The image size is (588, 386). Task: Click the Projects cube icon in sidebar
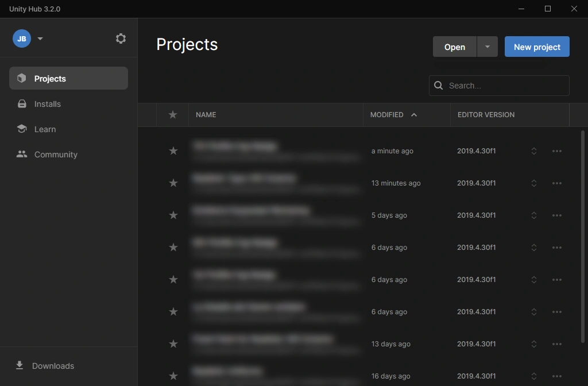tap(22, 78)
